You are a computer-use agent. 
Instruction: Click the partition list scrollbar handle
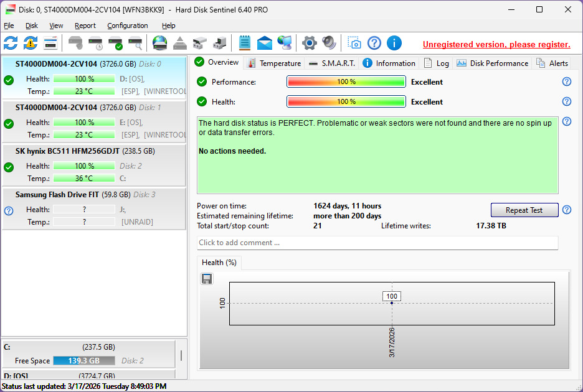click(x=181, y=355)
